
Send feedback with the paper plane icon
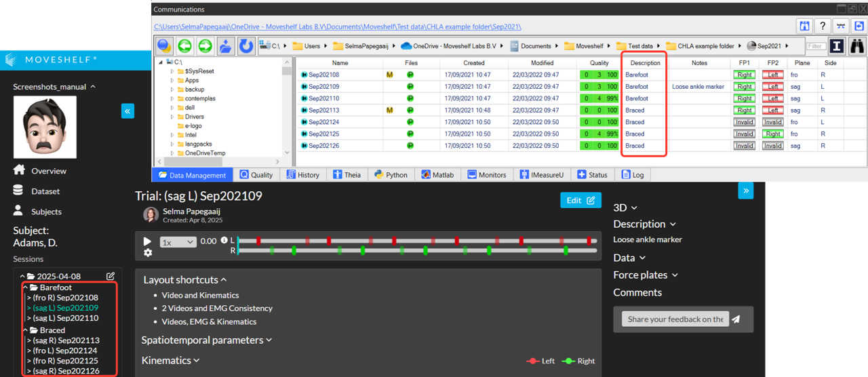click(736, 319)
